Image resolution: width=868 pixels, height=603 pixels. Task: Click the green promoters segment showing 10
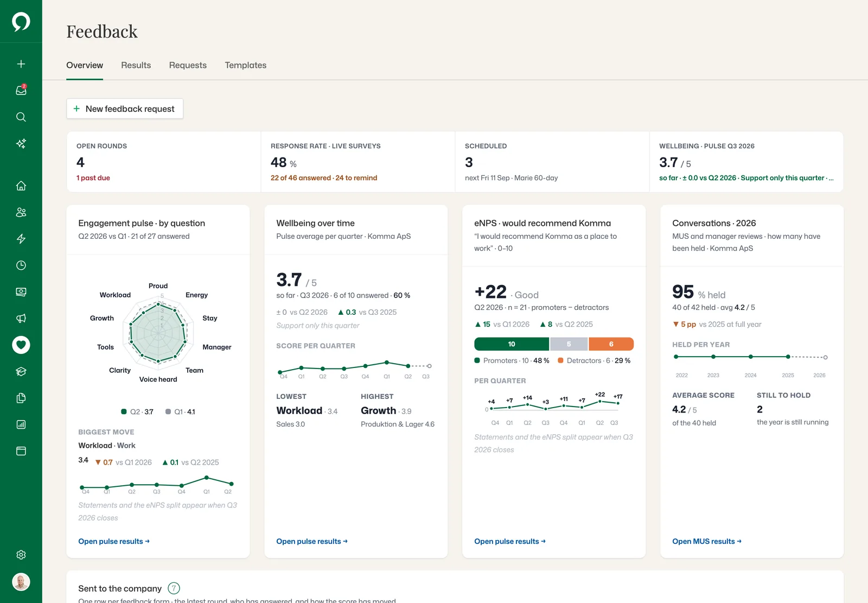coord(512,344)
